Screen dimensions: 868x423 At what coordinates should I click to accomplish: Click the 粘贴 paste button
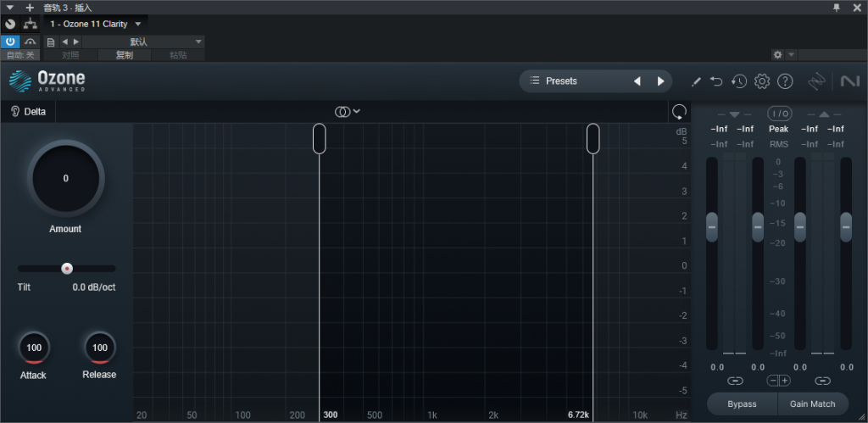(x=178, y=55)
